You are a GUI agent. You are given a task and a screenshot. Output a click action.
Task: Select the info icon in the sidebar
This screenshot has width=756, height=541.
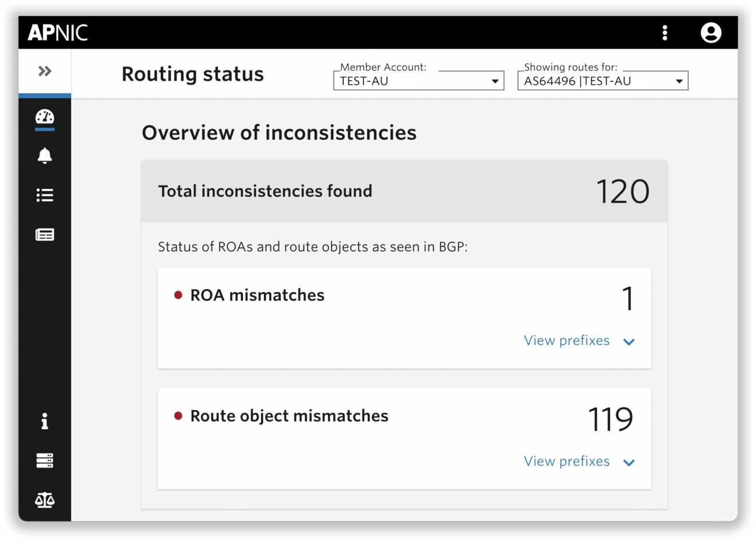(x=45, y=421)
